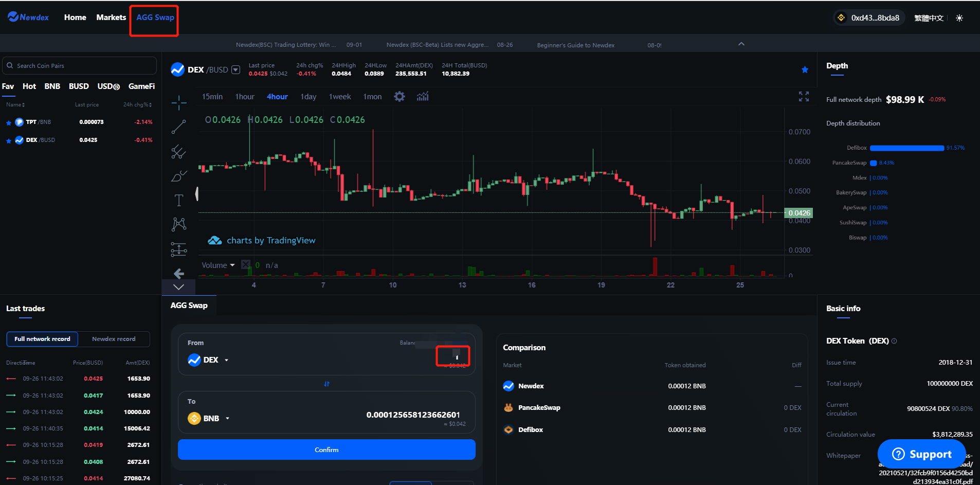Open the DEX/BUSD pair dropdown
This screenshot has width=980, height=485.
point(236,70)
